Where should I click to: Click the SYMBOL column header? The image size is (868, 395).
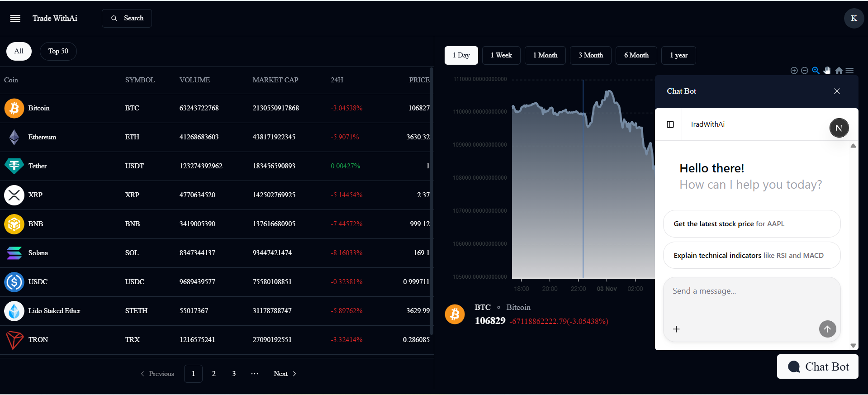140,80
